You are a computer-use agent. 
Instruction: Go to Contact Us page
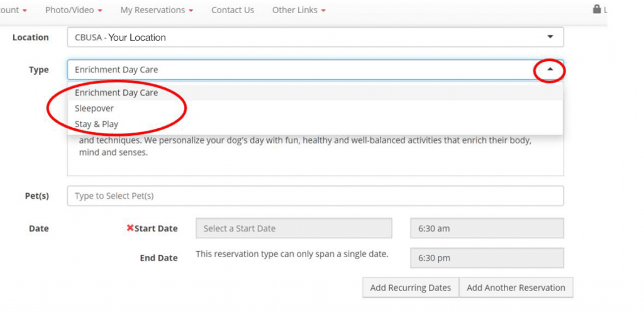233,10
